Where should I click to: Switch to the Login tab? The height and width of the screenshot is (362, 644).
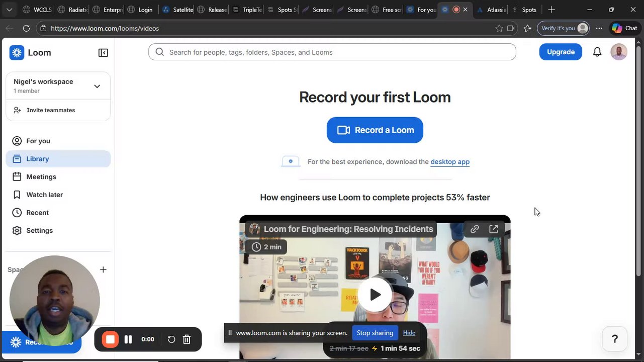tap(140, 10)
